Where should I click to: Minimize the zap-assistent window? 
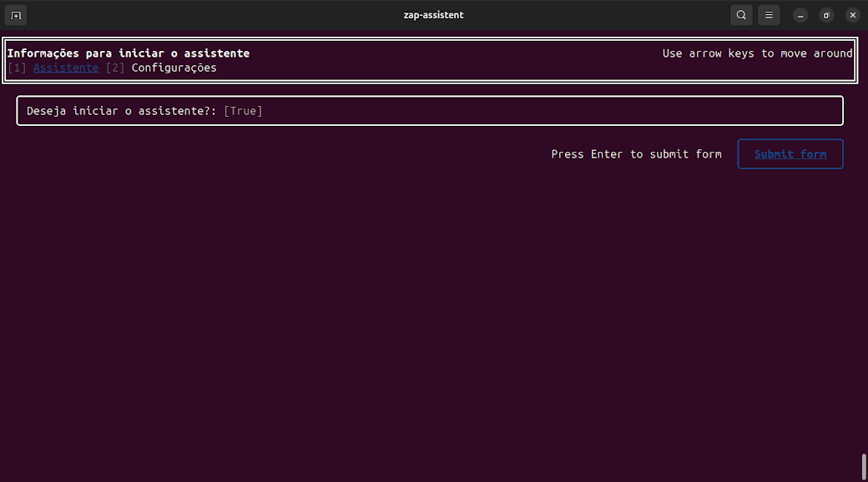pos(800,15)
